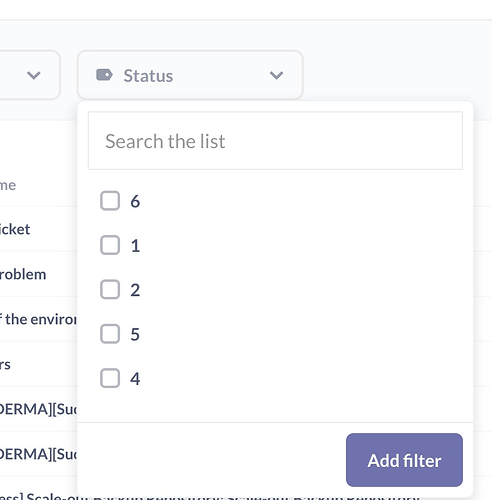Click the tag icon beside Status
The height and width of the screenshot is (500, 492).
click(x=104, y=75)
